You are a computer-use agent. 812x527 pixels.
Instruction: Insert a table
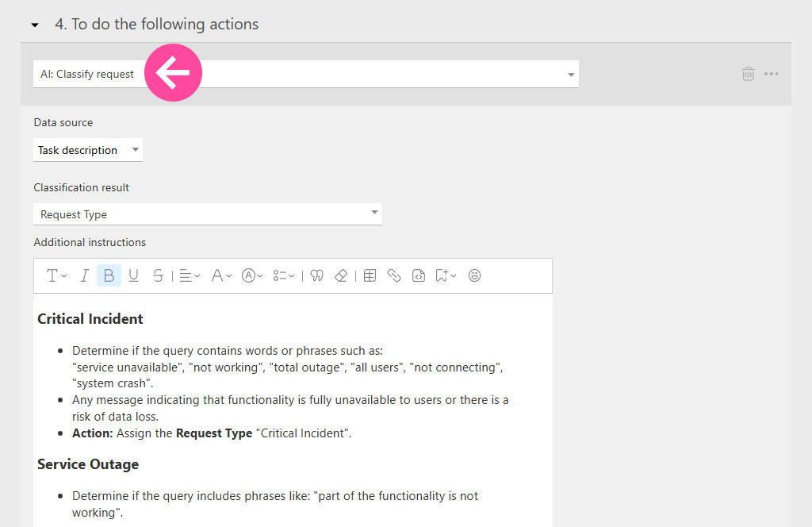pyautogui.click(x=370, y=275)
